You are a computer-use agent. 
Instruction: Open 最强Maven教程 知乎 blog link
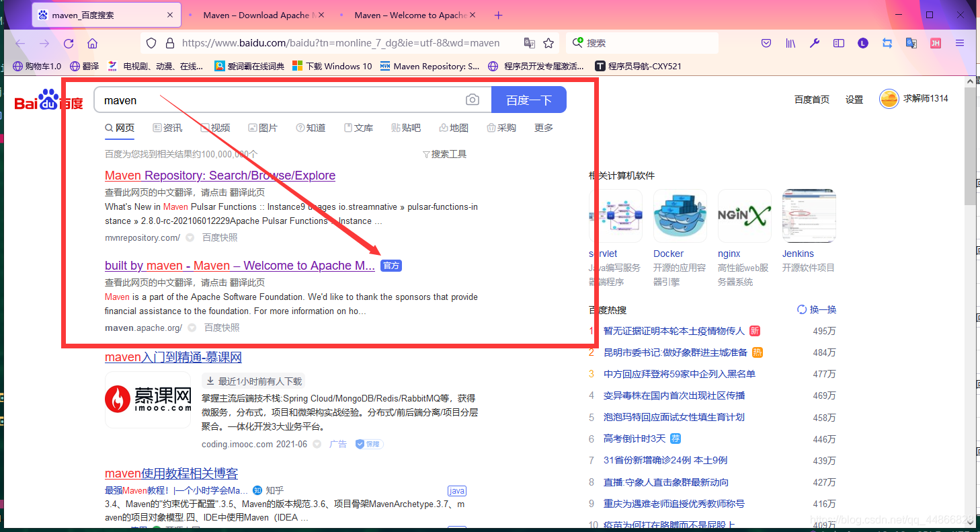pyautogui.click(x=176, y=490)
